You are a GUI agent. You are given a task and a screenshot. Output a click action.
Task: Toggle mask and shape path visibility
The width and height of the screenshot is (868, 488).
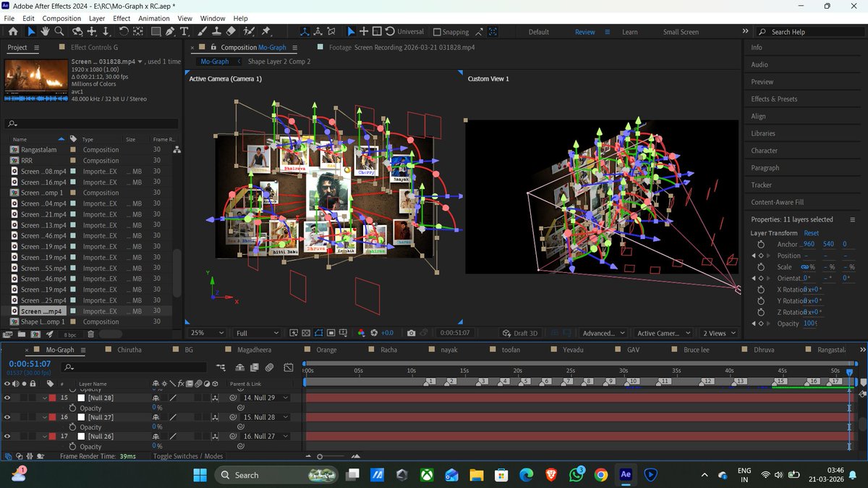coord(318,333)
